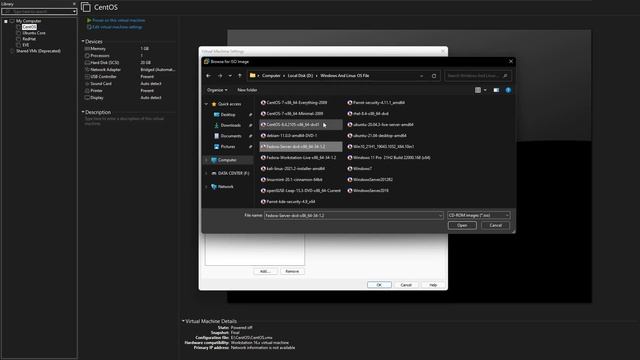Click Open in Browse for ISO dialog
The height and width of the screenshot is (360, 640).
pyautogui.click(x=462, y=226)
